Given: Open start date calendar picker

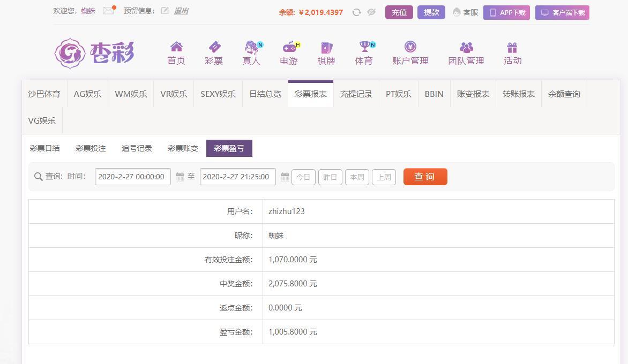Looking at the screenshot, I should click(180, 177).
